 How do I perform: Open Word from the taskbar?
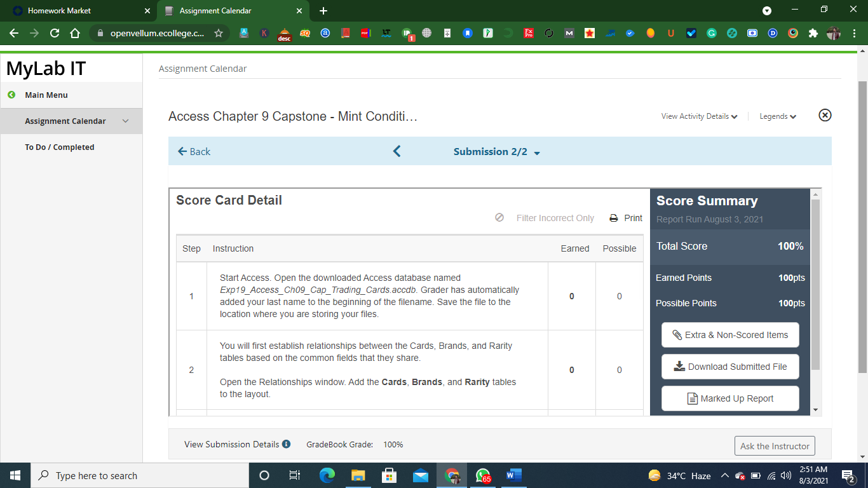[x=514, y=475]
